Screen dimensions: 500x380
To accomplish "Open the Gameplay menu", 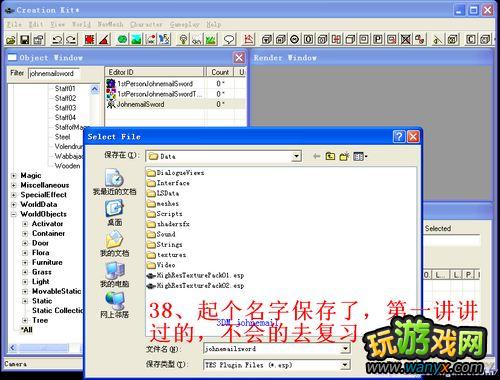I will click(x=185, y=24).
